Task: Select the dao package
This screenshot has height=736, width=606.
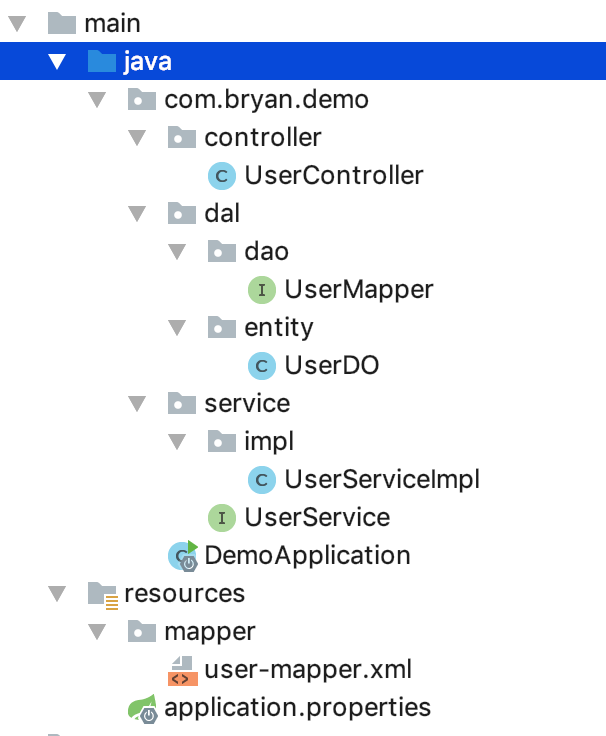Action: [x=266, y=252]
